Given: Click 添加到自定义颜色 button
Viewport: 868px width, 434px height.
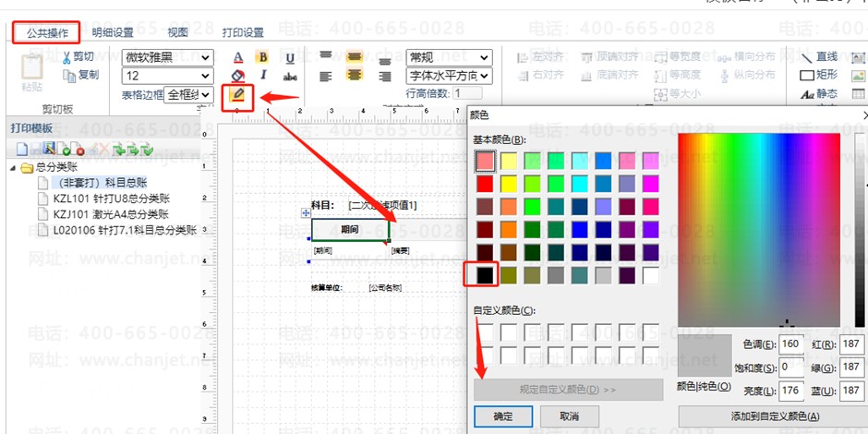Looking at the screenshot, I should [x=775, y=416].
